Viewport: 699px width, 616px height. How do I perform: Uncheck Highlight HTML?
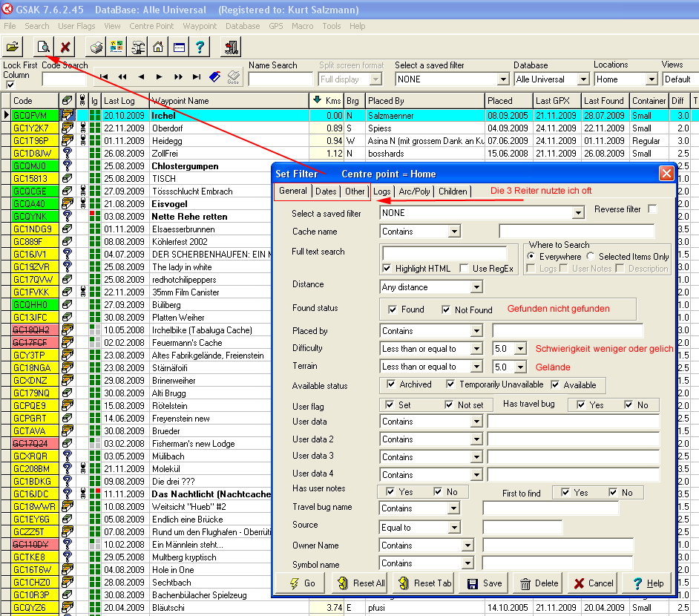point(387,269)
